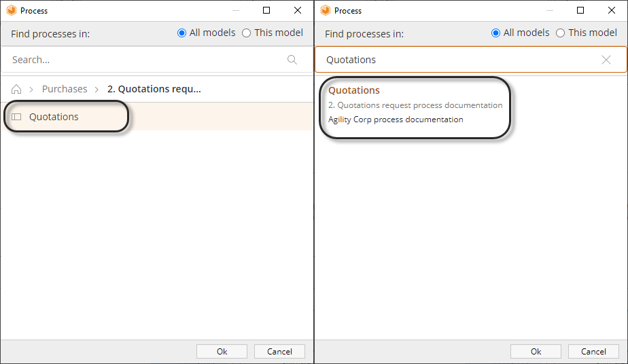Cancel the right Process window
This screenshot has height=364, width=628.
coord(593,352)
